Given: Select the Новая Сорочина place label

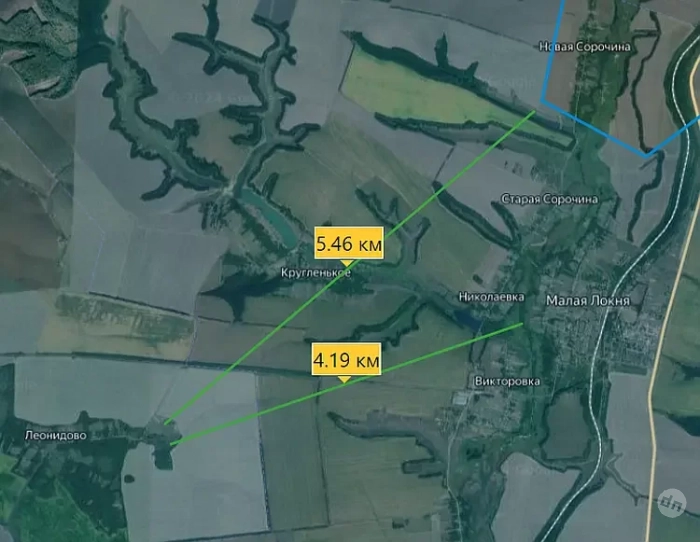Looking at the screenshot, I should click(585, 46).
